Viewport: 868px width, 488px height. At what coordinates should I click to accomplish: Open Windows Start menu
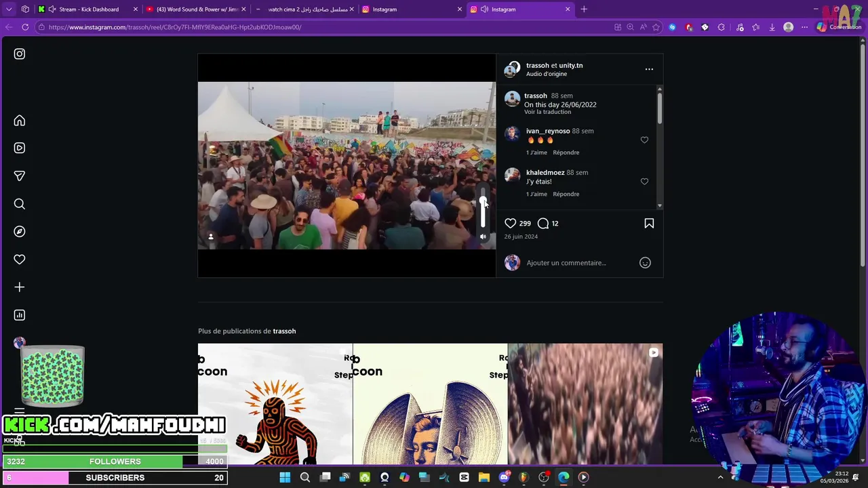285,477
